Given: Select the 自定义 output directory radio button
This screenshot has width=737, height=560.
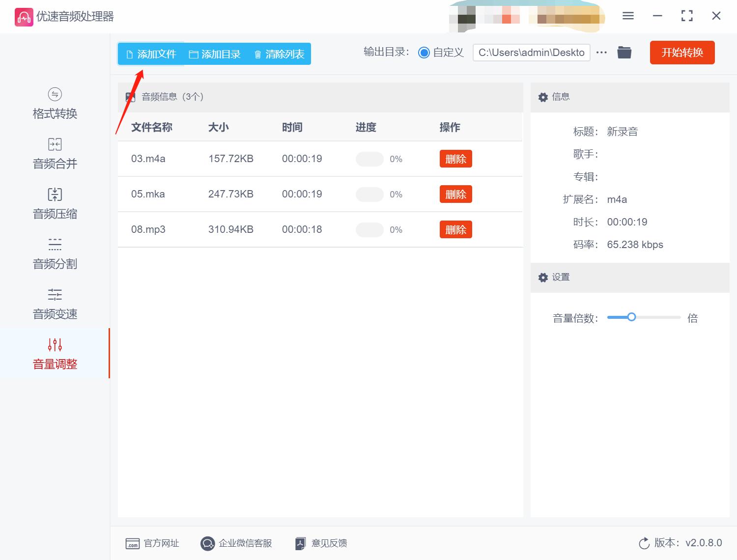Looking at the screenshot, I should click(424, 52).
